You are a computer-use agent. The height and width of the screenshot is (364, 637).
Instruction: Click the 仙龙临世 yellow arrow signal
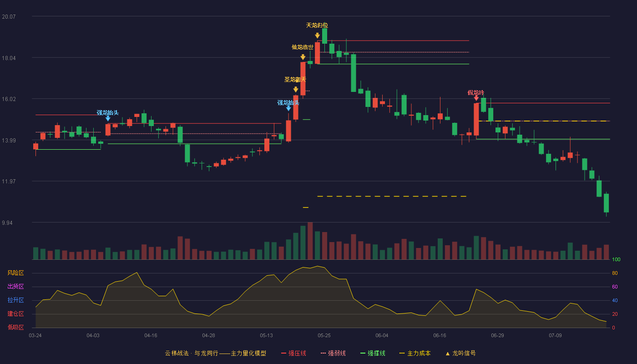click(x=303, y=57)
